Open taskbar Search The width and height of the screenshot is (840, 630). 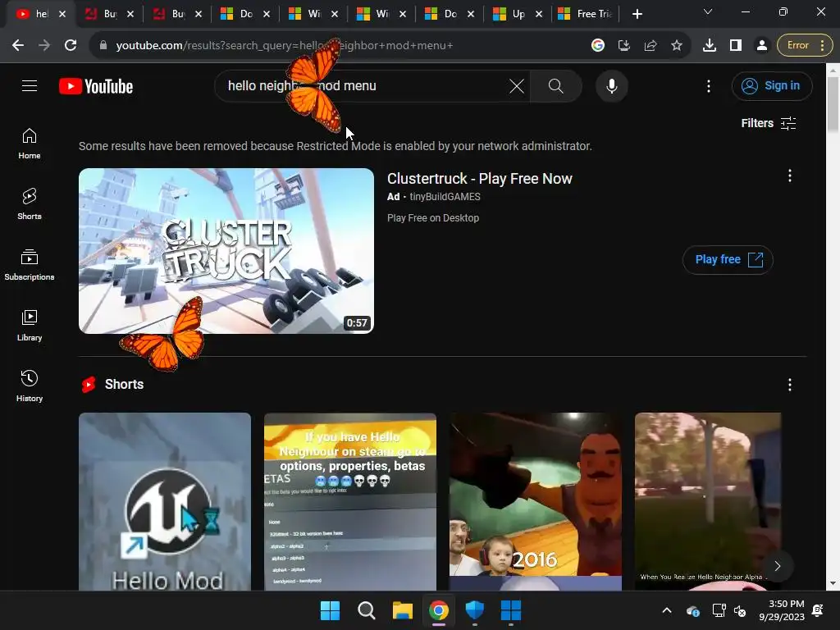tap(367, 610)
